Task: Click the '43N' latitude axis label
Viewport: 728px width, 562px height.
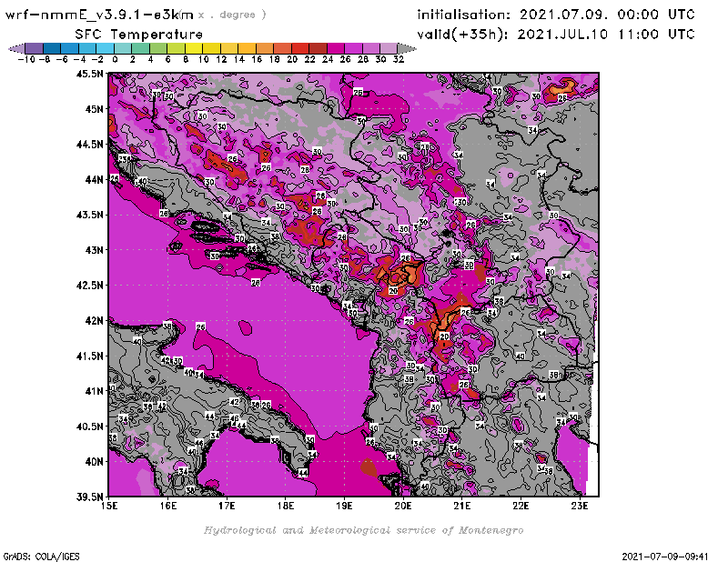Action: 94,250
